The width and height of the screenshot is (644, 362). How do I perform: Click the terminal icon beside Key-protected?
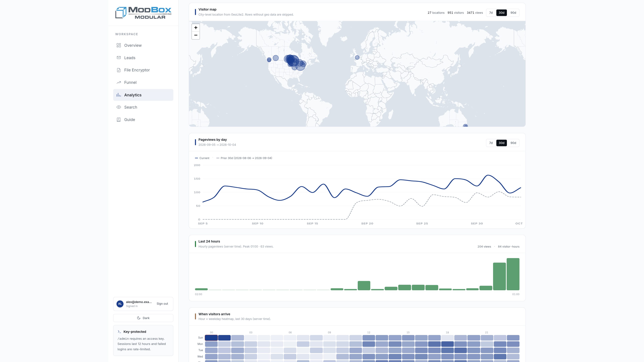click(x=119, y=332)
